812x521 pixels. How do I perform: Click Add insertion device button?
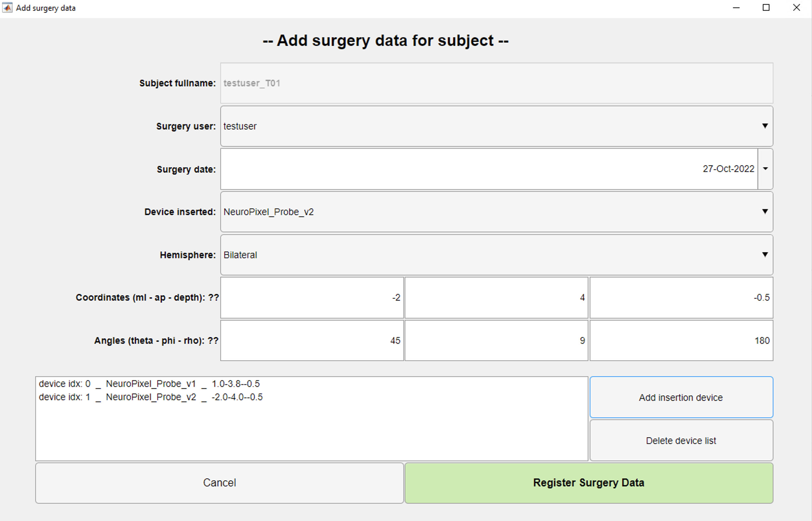coord(681,398)
